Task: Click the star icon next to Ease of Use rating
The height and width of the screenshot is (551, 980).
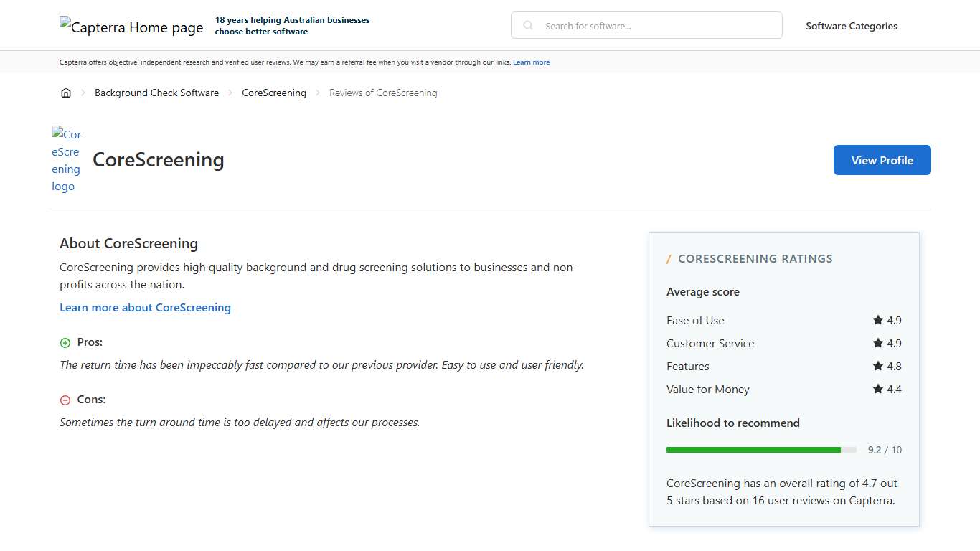Action: pyautogui.click(x=877, y=320)
